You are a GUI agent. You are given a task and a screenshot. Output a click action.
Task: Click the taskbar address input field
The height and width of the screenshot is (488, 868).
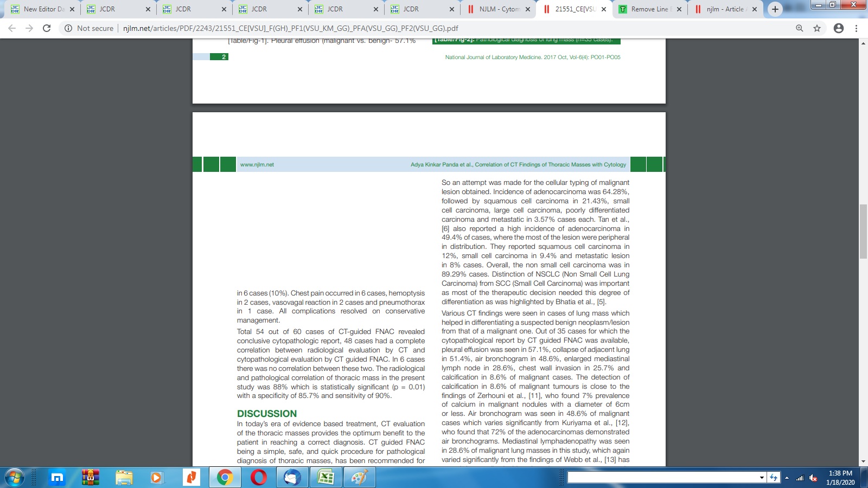[662, 478]
